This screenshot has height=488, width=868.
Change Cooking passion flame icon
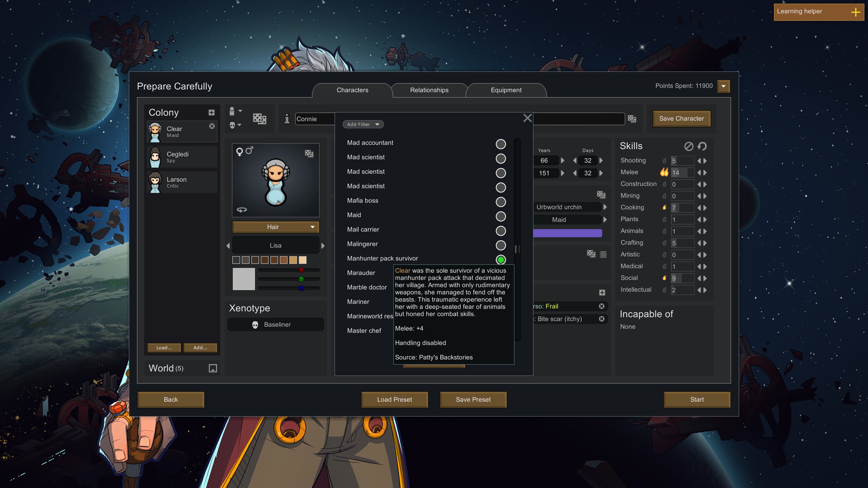[x=664, y=207]
